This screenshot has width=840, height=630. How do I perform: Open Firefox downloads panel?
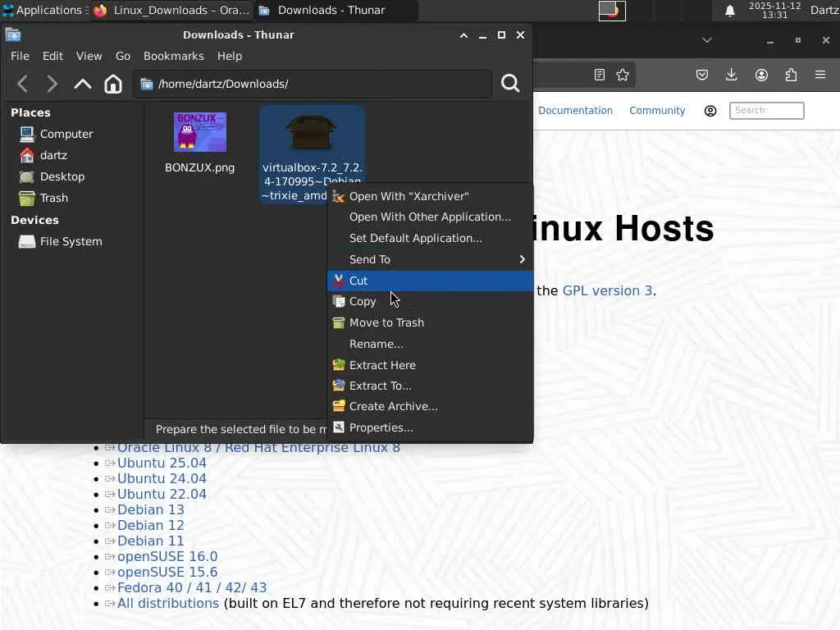pyautogui.click(x=731, y=75)
